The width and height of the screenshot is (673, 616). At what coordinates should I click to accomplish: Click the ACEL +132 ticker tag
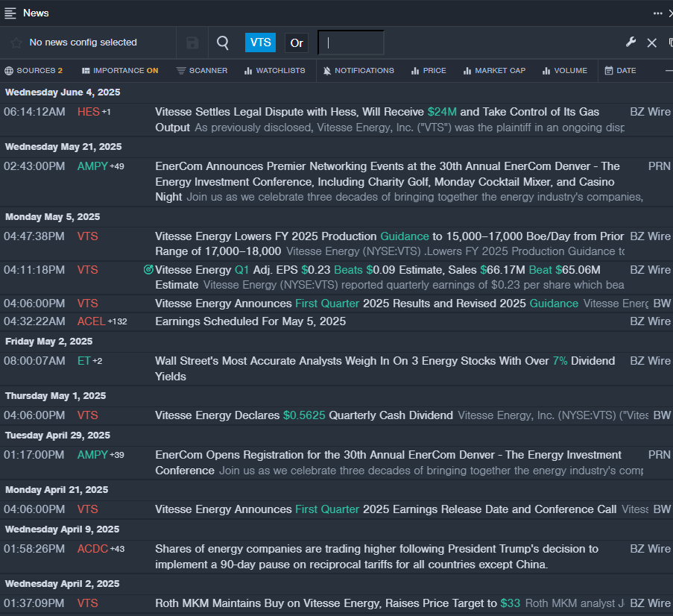102,321
